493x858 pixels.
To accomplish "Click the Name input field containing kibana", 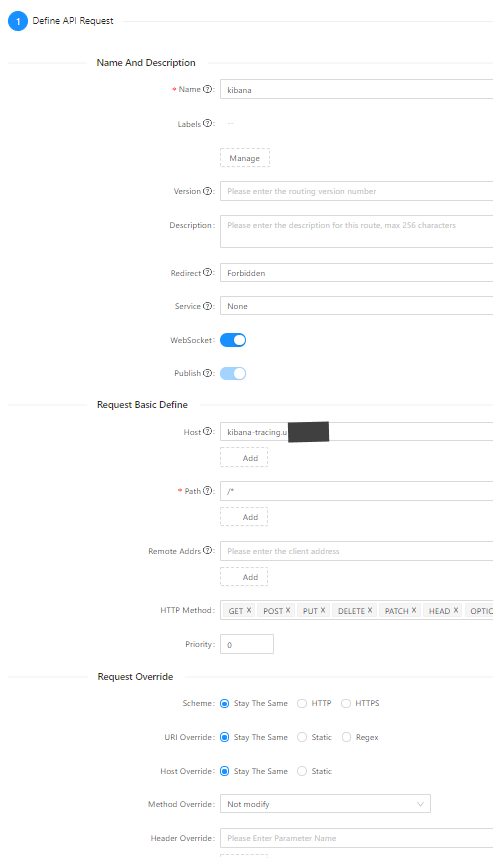I will [356, 89].
